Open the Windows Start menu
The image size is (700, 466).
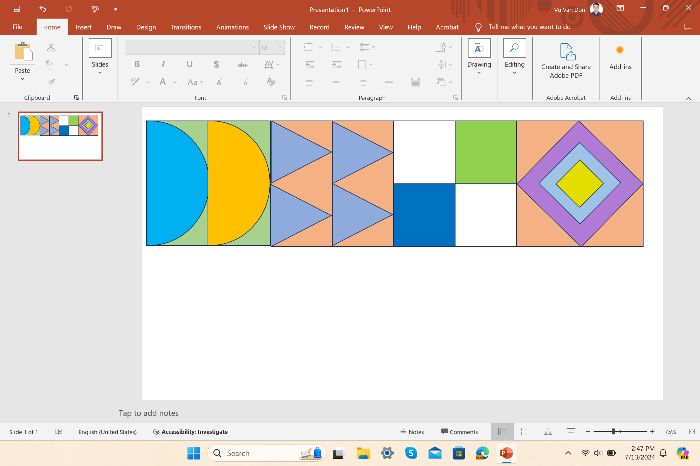[x=194, y=453]
